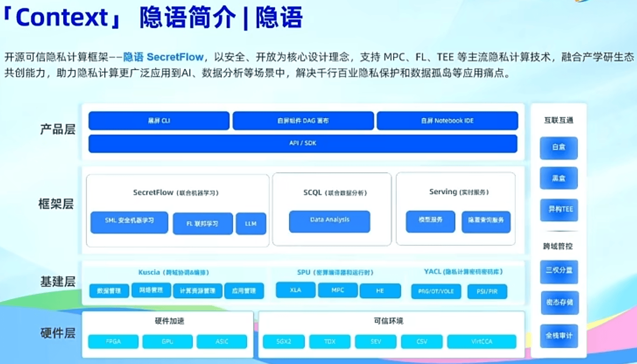Viewport: 637px width, 364px height.
Task: Click the 可信环境 heading
Action: tap(389, 321)
